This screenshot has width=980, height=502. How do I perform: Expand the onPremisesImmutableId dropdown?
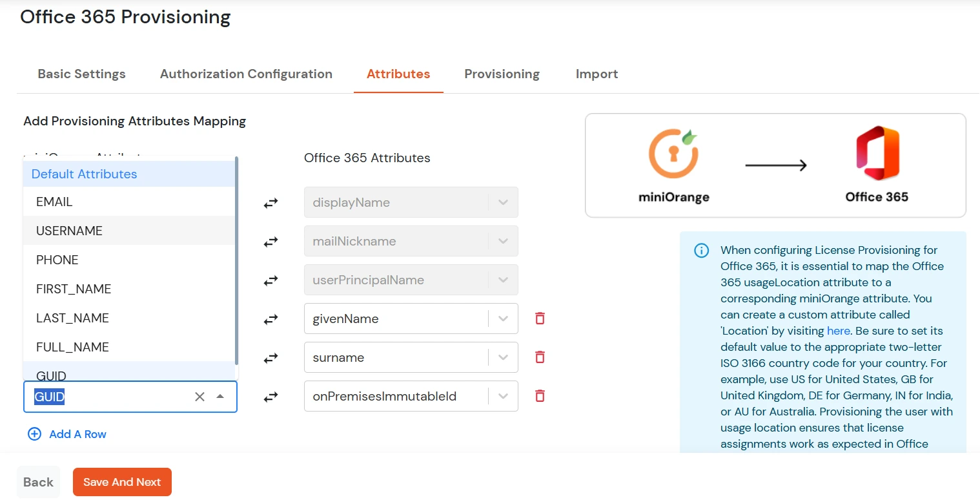click(503, 395)
